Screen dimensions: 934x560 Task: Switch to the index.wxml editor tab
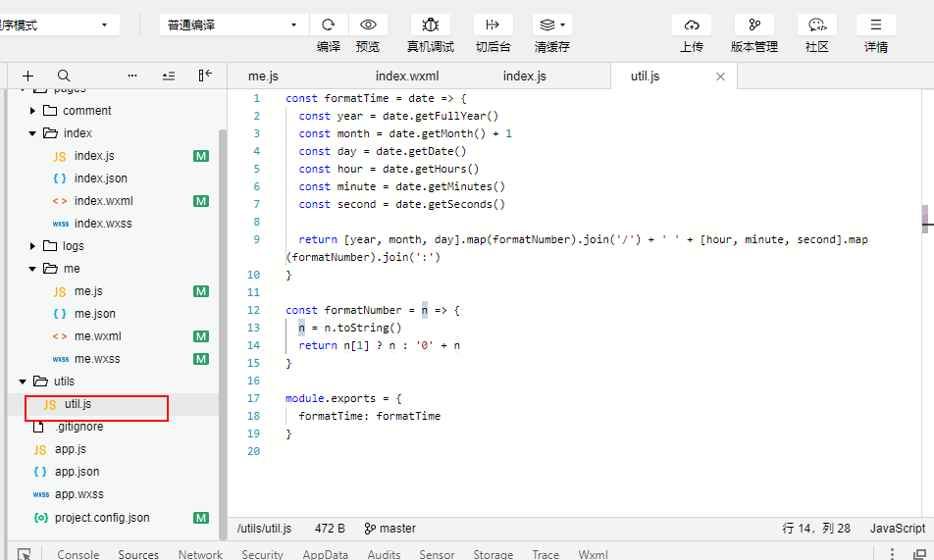pyautogui.click(x=407, y=76)
